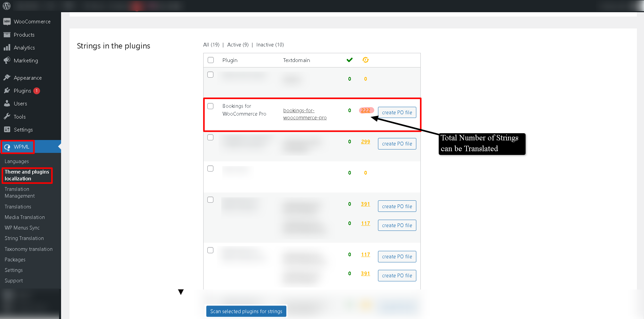Screen dimensions: 644x319
Task: Check the checkbox in the 299 strings row
Action: pos(210,137)
